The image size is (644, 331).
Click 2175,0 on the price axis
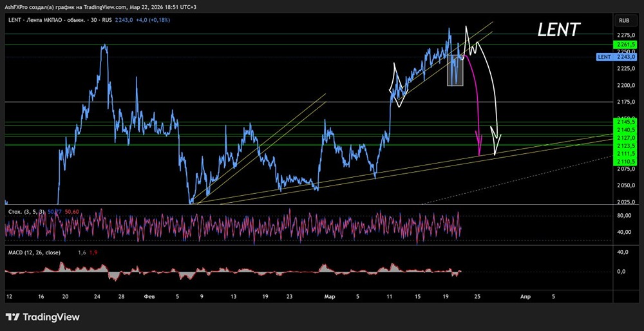[x=626, y=102]
